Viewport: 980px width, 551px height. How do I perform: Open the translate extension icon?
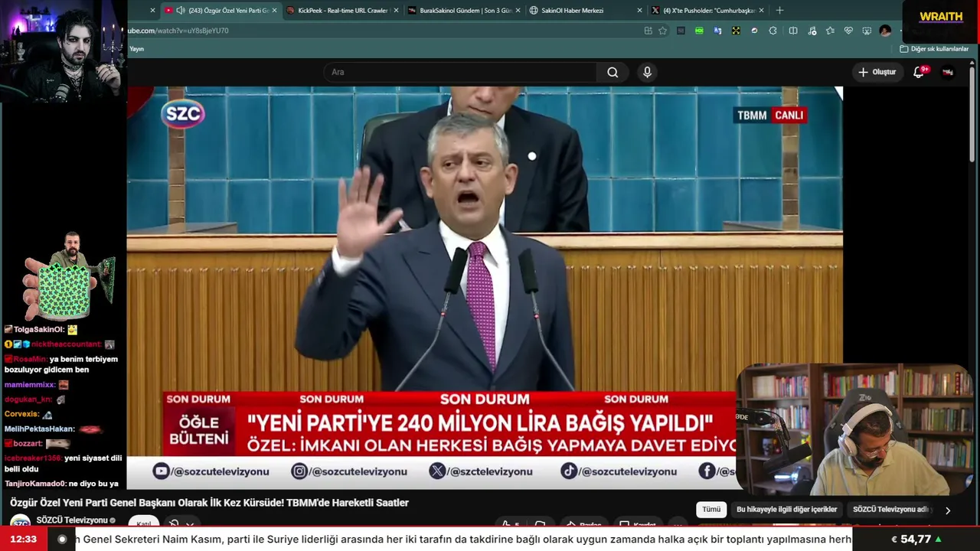pos(717,31)
